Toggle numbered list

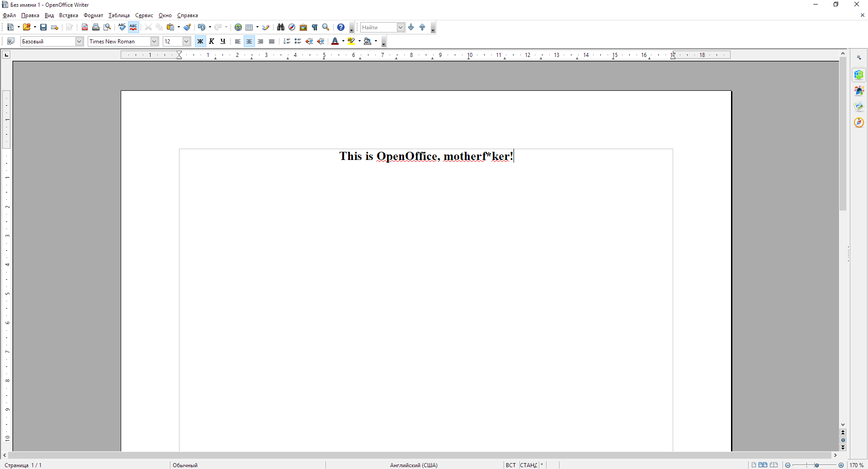pos(287,41)
